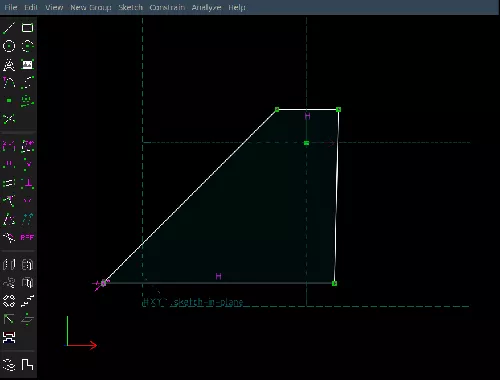The height and width of the screenshot is (380, 500).
Task: Apply the Angle constraint
Action: coord(27,146)
